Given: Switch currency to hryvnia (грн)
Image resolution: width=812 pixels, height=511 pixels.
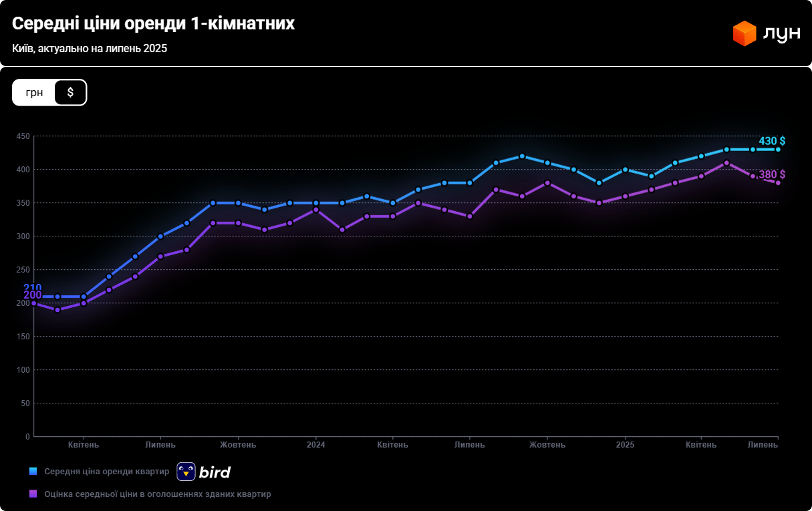Looking at the screenshot, I should pyautogui.click(x=35, y=92).
